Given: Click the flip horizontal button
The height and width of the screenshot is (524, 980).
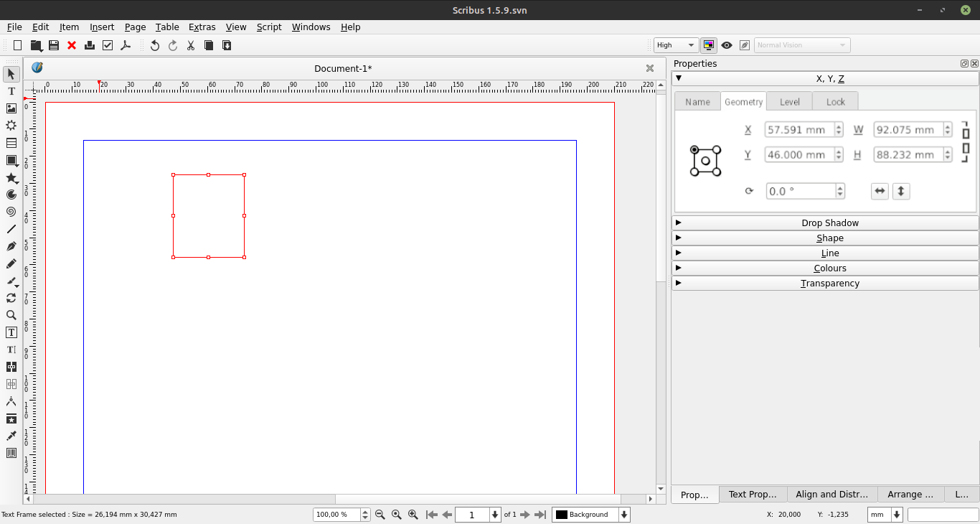Looking at the screenshot, I should pos(880,191).
